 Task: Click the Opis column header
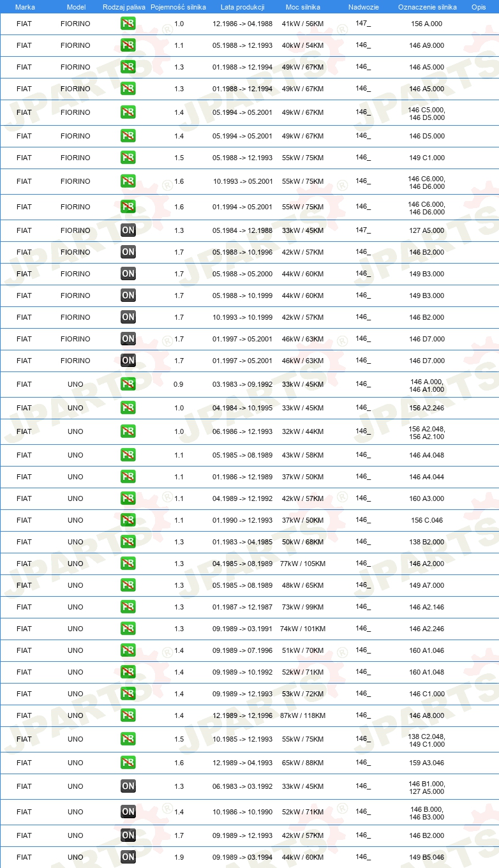pyautogui.click(x=479, y=6)
